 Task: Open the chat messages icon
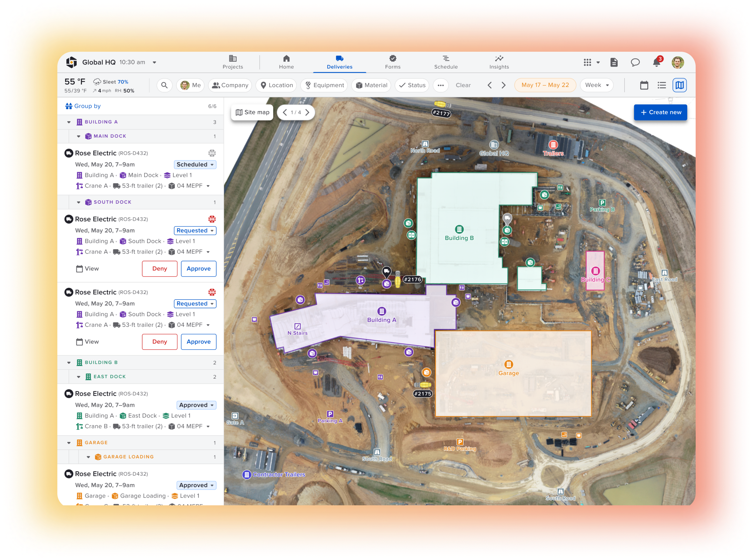(x=635, y=62)
